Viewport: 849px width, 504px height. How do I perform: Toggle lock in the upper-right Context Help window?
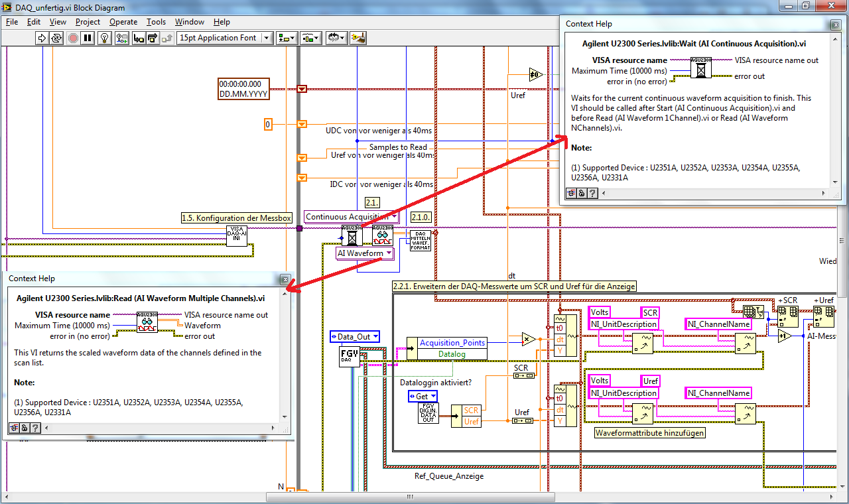581,193
